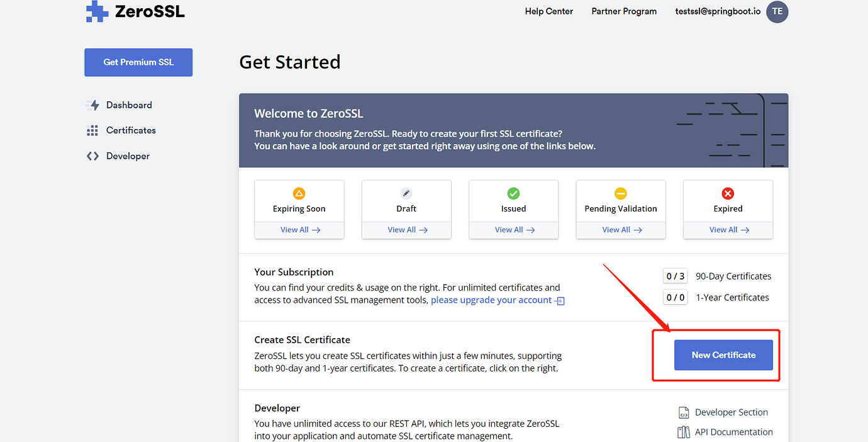View all Expiring Soon certificates

pos(300,230)
